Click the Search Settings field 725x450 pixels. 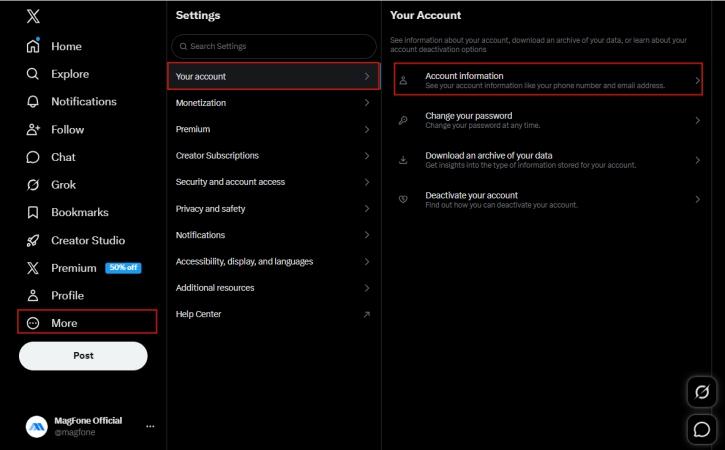[x=273, y=46]
